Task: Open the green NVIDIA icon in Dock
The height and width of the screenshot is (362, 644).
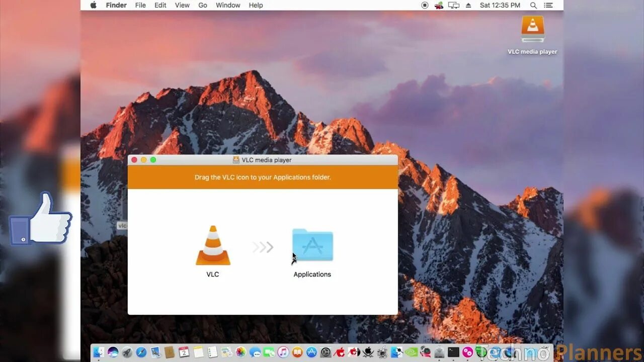Action: point(411,352)
